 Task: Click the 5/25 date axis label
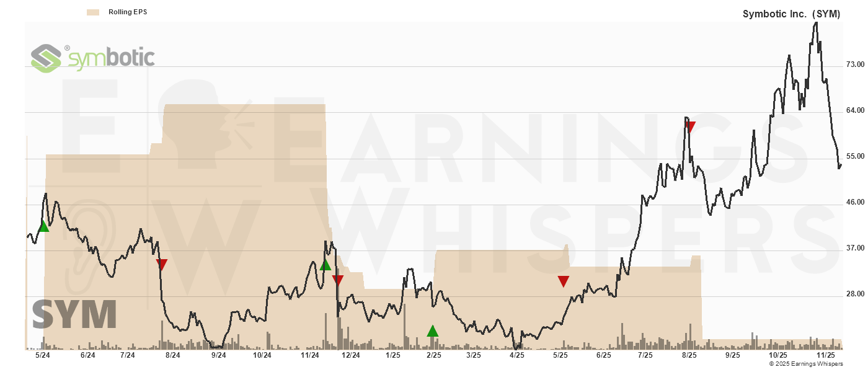(560, 355)
